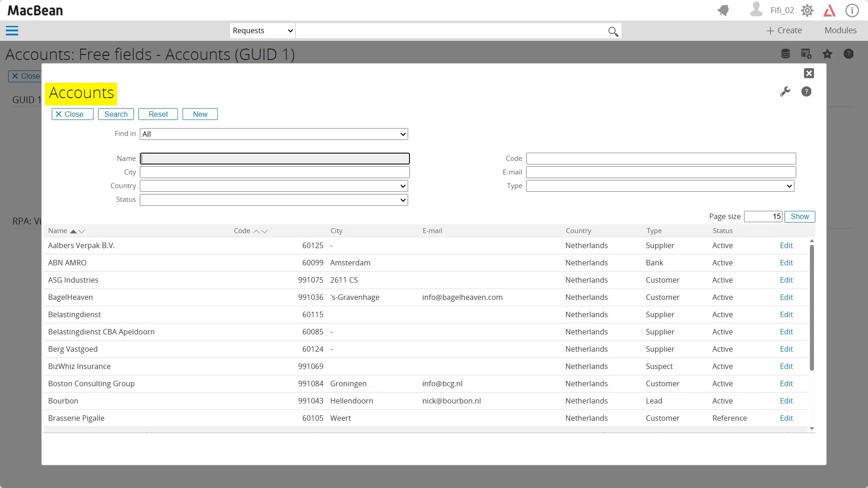Open the Create menu
868x488 pixels.
pyautogui.click(x=784, y=30)
